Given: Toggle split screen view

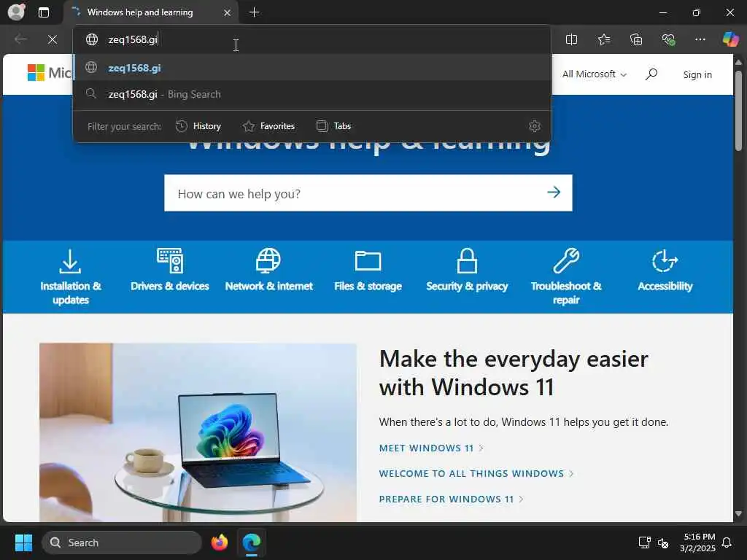Looking at the screenshot, I should [x=571, y=39].
